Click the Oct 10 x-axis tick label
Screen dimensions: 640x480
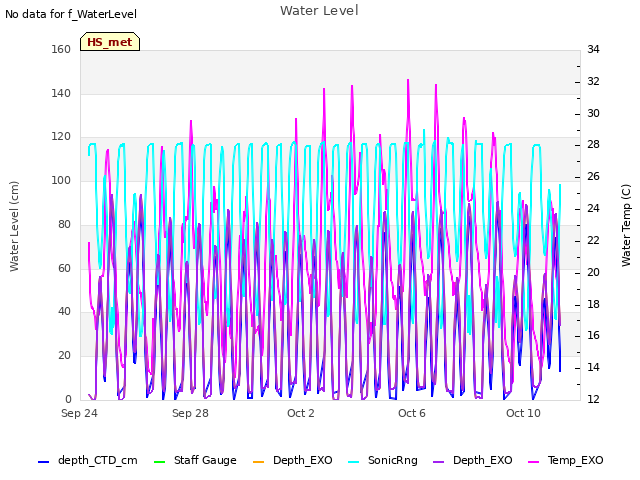(523, 413)
